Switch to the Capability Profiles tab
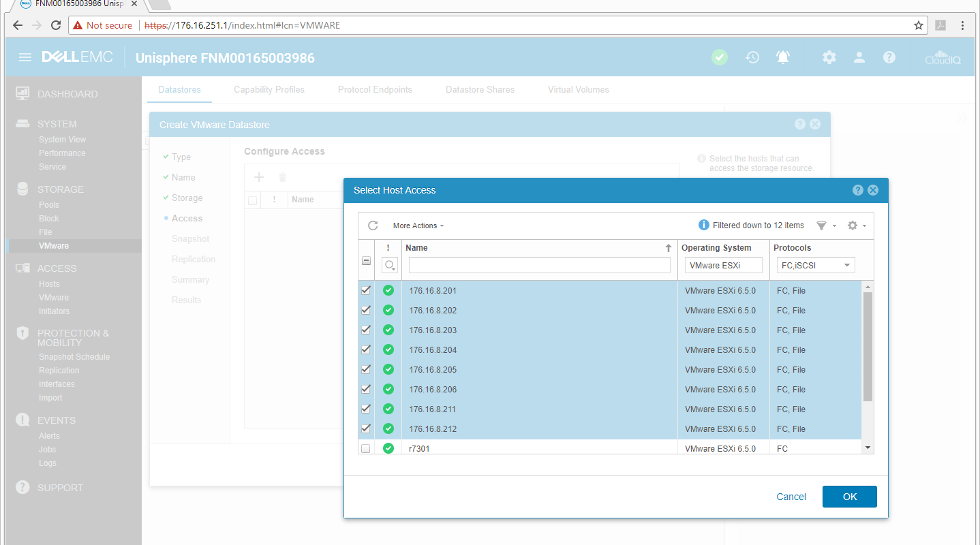The height and width of the screenshot is (545, 980). coord(269,89)
